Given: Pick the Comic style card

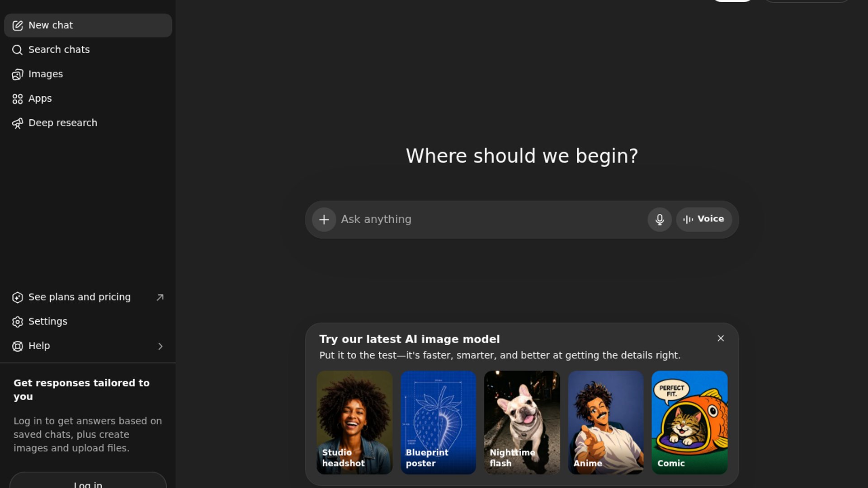Looking at the screenshot, I should [x=689, y=422].
